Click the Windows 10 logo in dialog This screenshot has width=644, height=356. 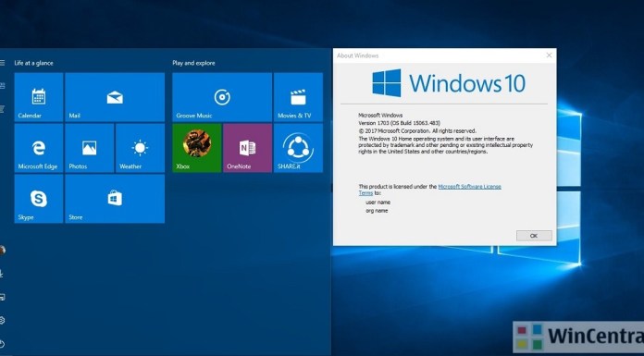449,83
